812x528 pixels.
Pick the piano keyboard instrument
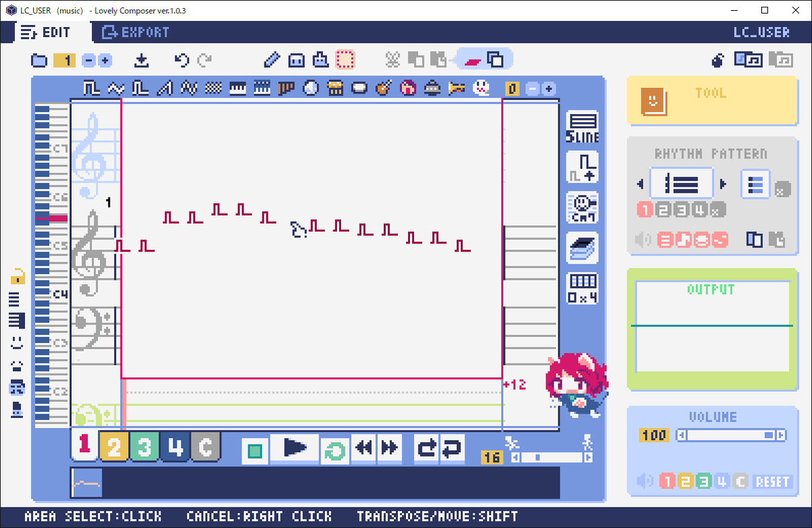[238, 88]
